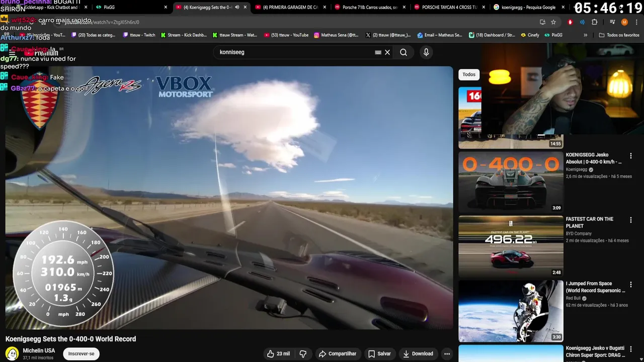Open (20) Todas as categ... Twitch bookmark
This screenshot has height=362, width=644.
94,35
